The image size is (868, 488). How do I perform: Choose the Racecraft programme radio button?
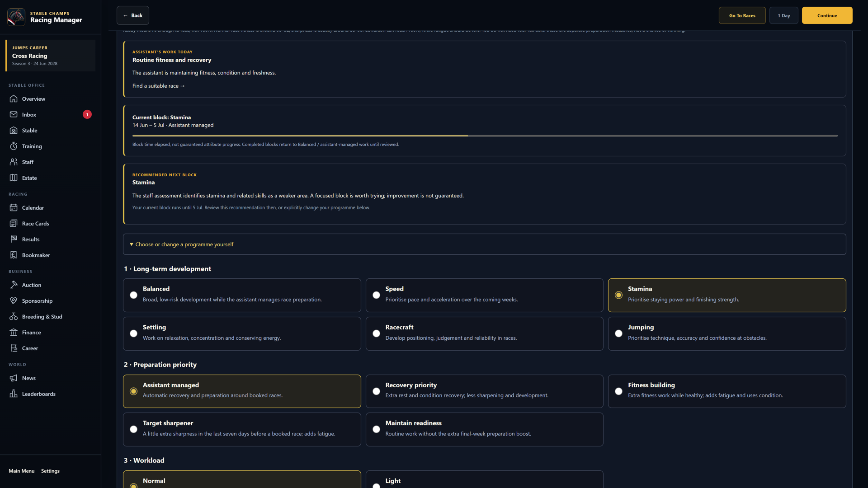point(376,333)
